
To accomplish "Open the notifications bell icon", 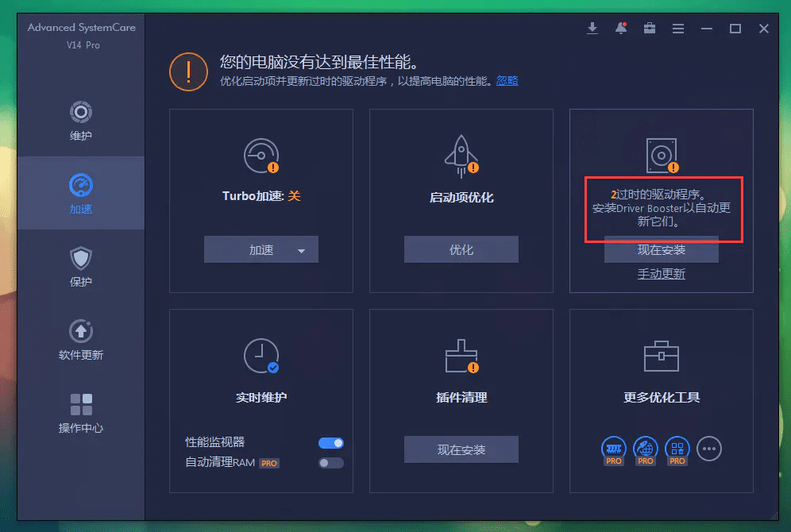I will coord(621,29).
